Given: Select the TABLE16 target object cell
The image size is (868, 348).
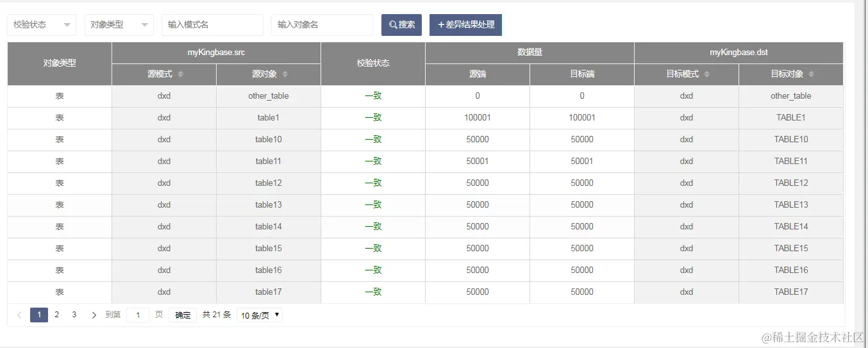Looking at the screenshot, I should point(791,270).
